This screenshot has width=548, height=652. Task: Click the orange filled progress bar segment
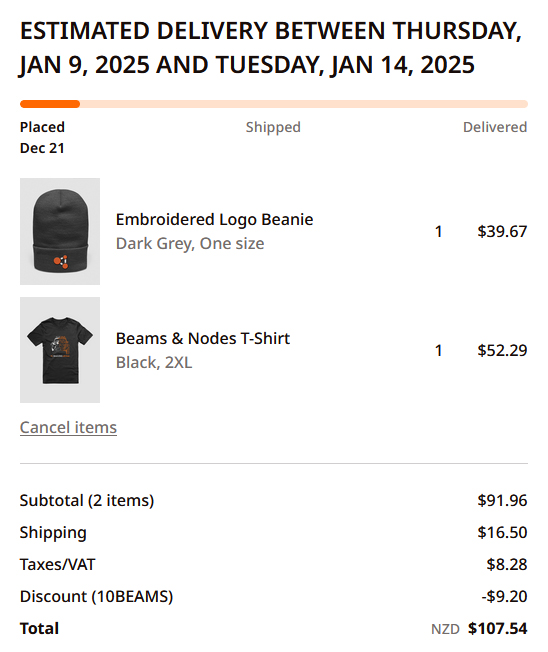coord(50,104)
